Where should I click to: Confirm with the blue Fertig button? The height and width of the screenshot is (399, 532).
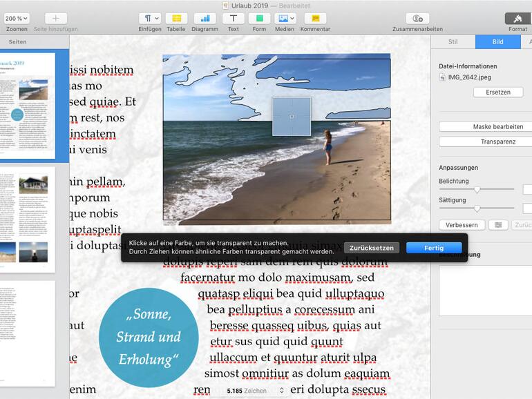tap(434, 248)
